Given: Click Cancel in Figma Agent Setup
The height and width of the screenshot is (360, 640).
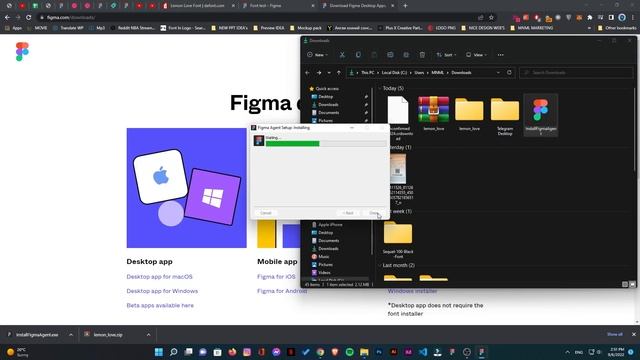Looking at the screenshot, I should coord(265,213).
